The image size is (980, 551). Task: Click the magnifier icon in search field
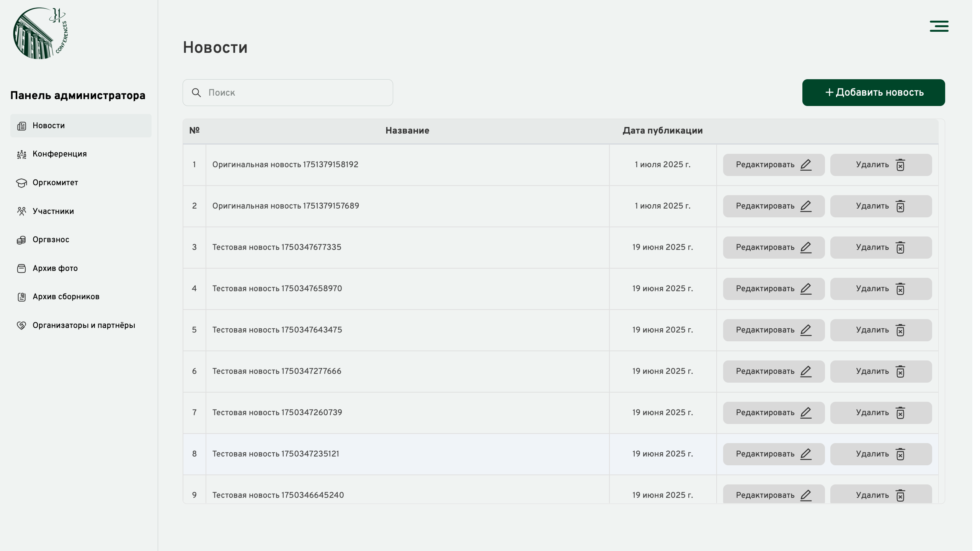click(196, 93)
